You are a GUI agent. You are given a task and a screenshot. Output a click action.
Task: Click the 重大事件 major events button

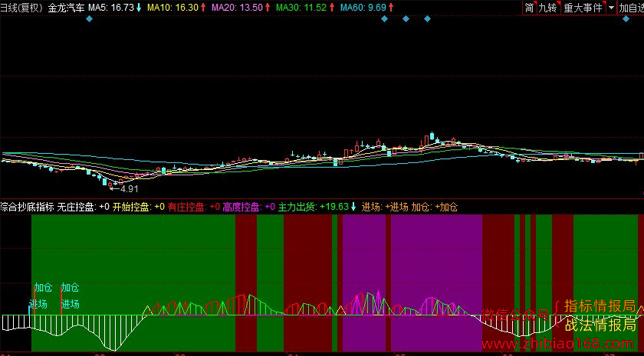583,8
